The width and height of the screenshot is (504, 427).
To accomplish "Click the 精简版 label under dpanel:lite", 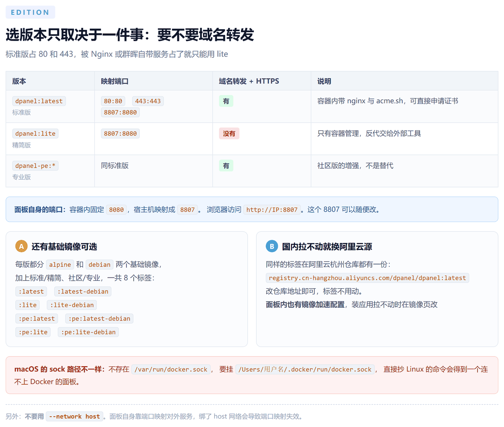I will [22, 145].
